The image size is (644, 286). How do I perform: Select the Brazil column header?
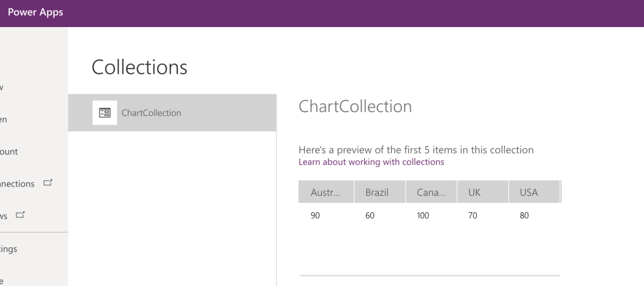pyautogui.click(x=377, y=192)
